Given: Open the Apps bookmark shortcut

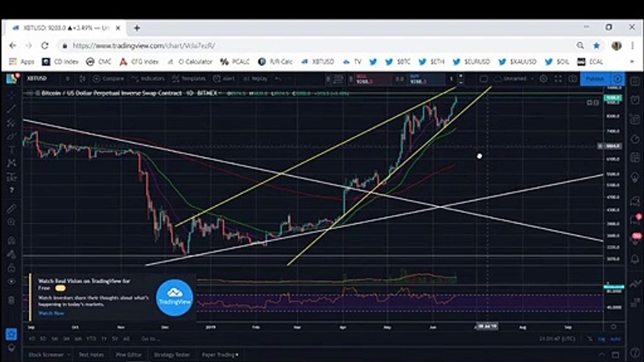Looking at the screenshot, I should [x=22, y=62].
